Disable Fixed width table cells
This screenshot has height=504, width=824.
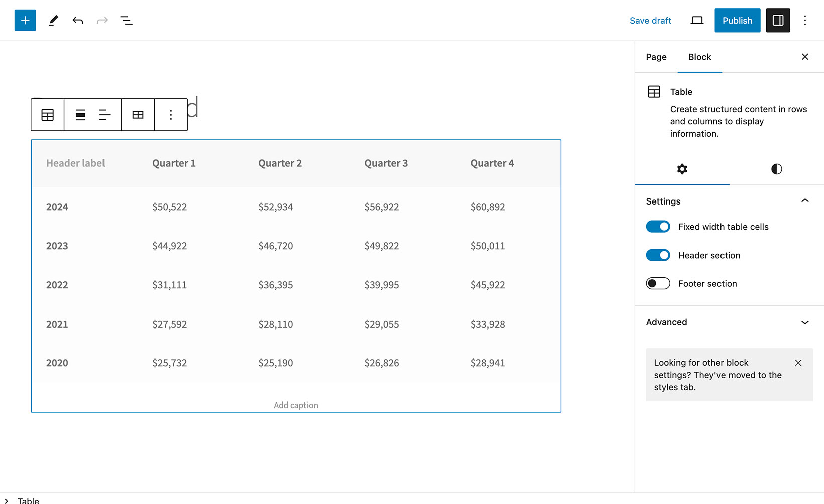pos(658,227)
